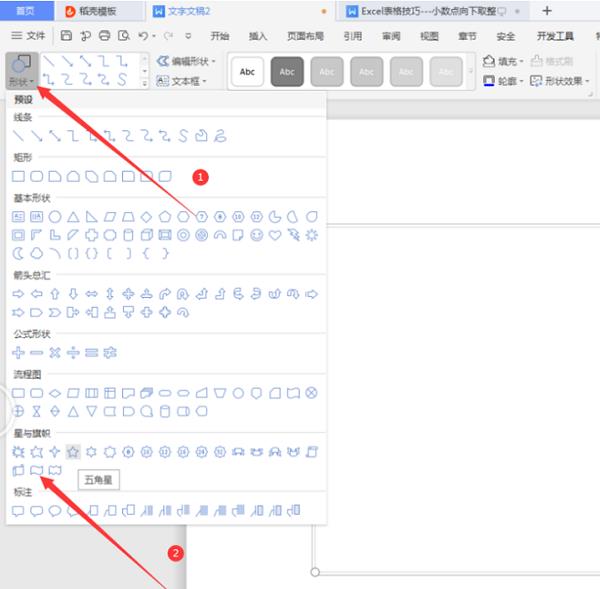Screen dimensions: 600x589
Task: Switch to the 页面布局 tab
Action: [305, 36]
